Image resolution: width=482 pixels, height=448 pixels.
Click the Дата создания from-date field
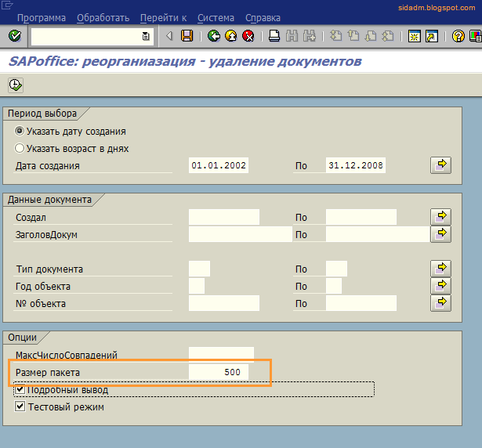coord(219,165)
